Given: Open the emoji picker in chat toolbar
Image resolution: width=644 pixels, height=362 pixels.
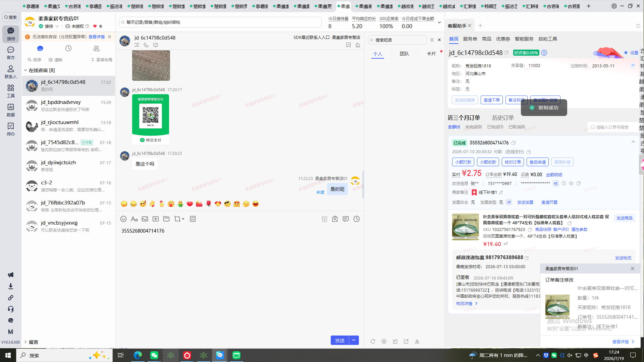Looking at the screenshot, I should [123, 219].
